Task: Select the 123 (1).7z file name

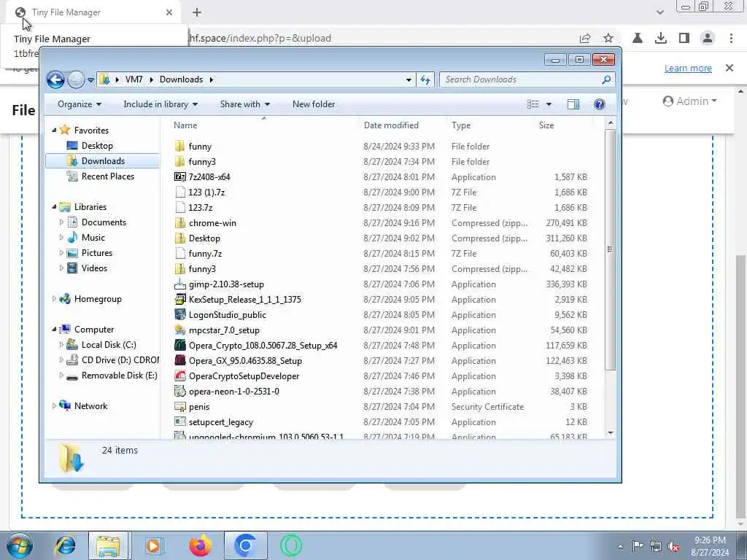Action: 206,192
